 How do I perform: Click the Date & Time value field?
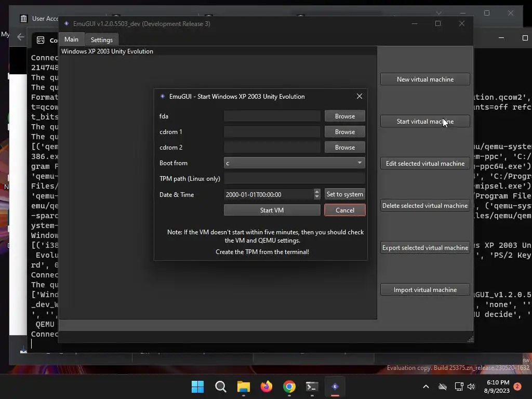(269, 194)
